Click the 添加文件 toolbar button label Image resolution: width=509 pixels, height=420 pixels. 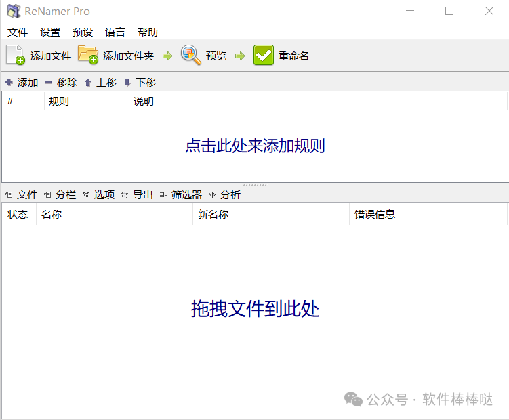coord(51,56)
